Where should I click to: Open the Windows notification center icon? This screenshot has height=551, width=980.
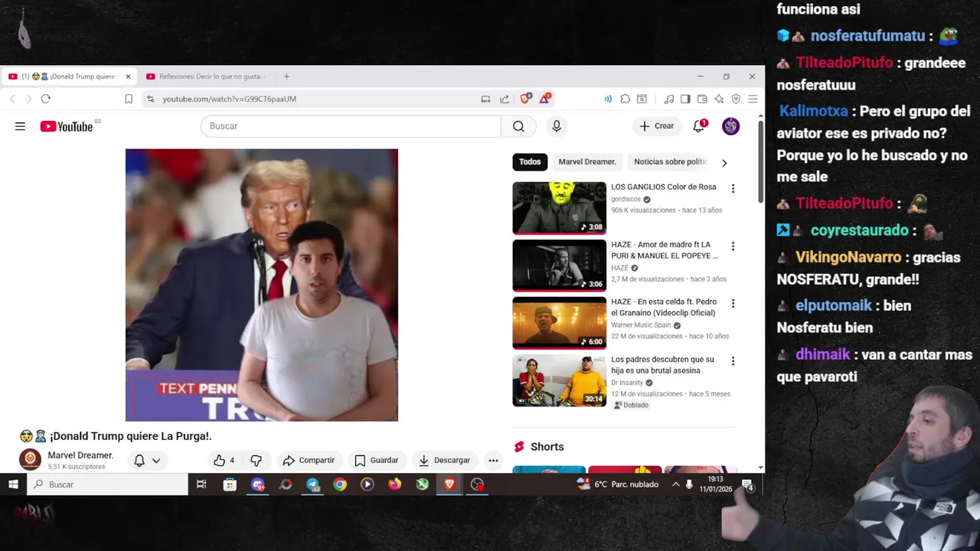(x=747, y=484)
